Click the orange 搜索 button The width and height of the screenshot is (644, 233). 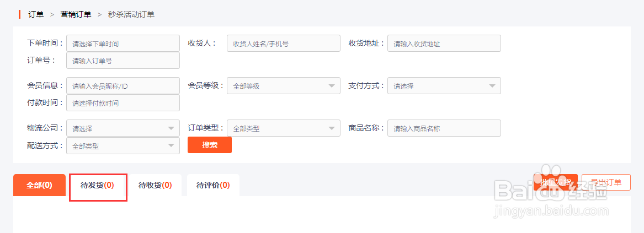click(x=210, y=145)
